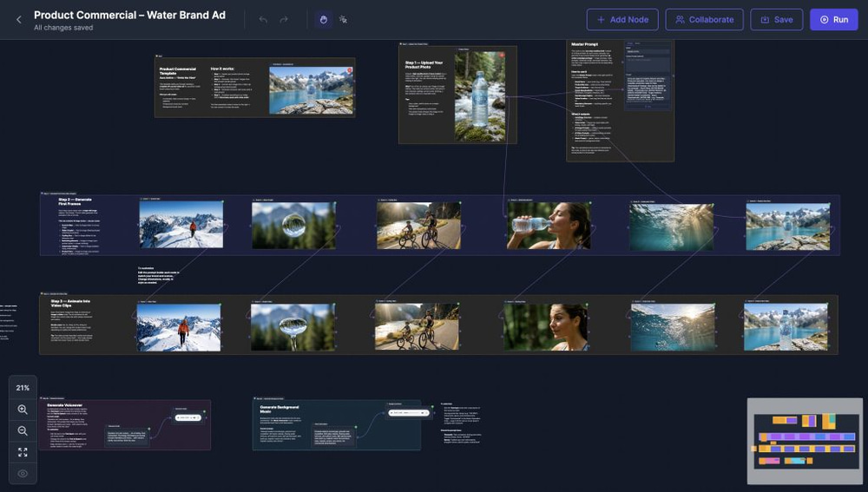Click the redo icon
Image resolution: width=868 pixels, height=492 pixels.
(x=284, y=20)
